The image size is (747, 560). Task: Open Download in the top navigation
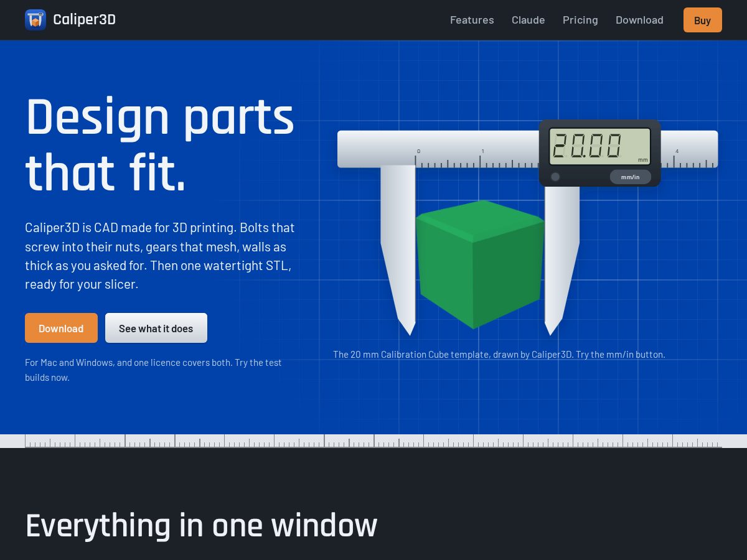click(x=639, y=20)
